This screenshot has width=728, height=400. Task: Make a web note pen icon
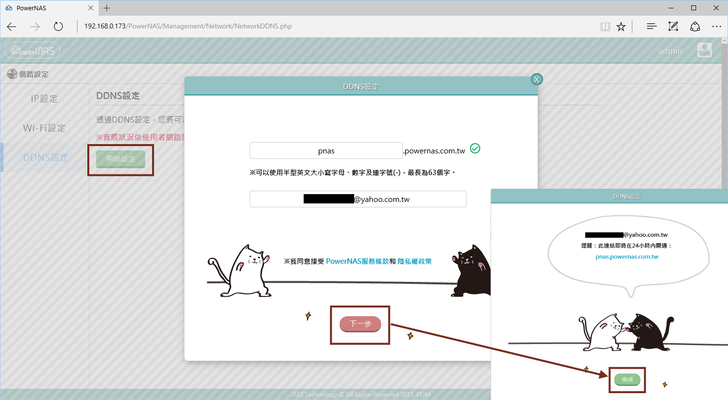[673, 26]
